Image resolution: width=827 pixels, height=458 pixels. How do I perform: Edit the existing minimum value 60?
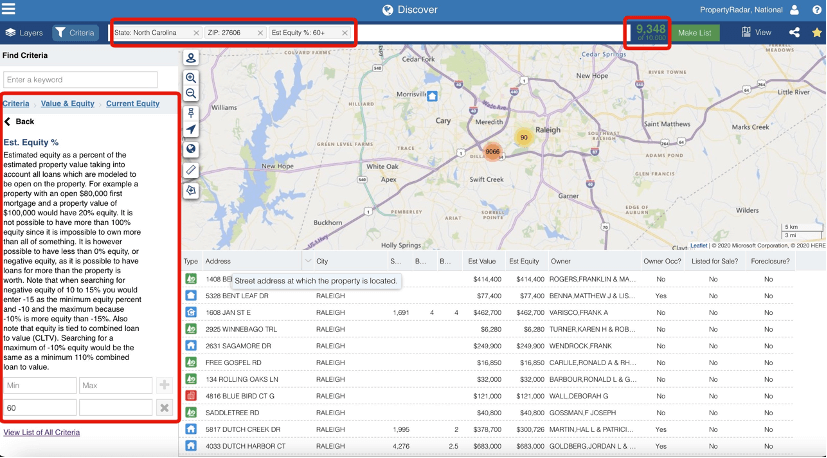point(40,407)
